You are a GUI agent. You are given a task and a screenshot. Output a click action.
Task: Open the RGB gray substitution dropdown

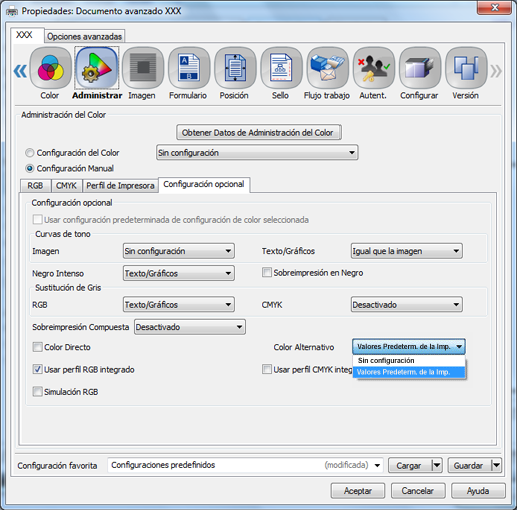tap(179, 305)
